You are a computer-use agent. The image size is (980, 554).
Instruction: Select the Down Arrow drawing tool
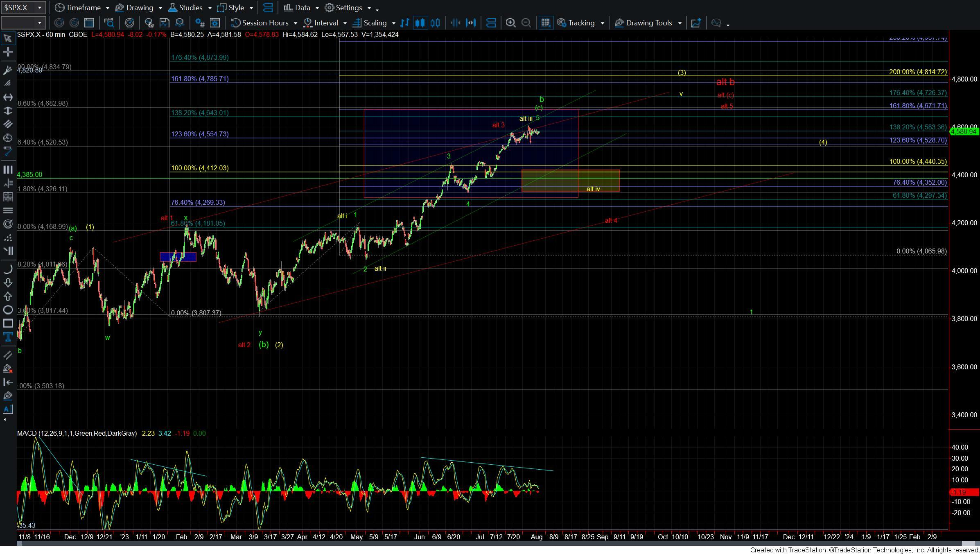(8, 283)
